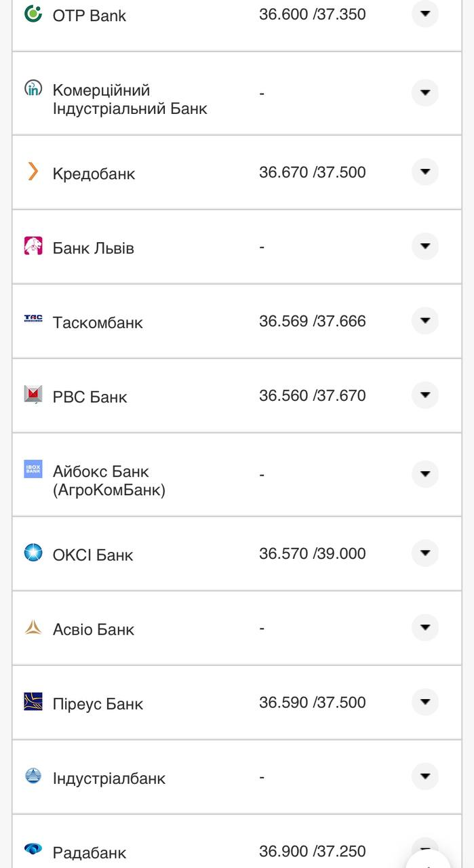This screenshot has height=868, width=474.
Task: Expand the Індустріалбанк row arrow
Action: point(425,776)
